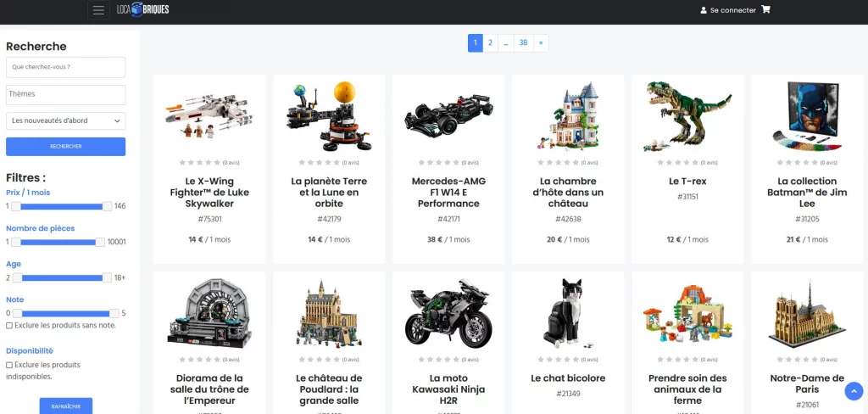This screenshot has width=868, height=414.
Task: Open the chat bicolore product image
Action: [x=568, y=313]
